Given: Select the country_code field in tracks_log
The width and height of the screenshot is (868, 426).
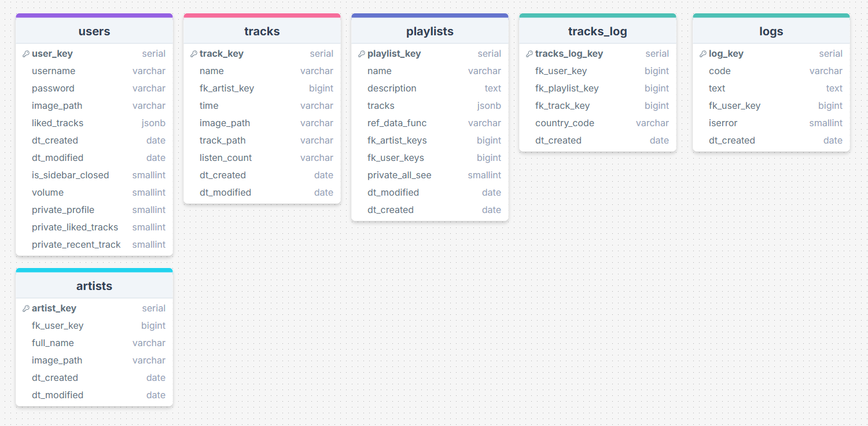Looking at the screenshot, I should [x=565, y=123].
